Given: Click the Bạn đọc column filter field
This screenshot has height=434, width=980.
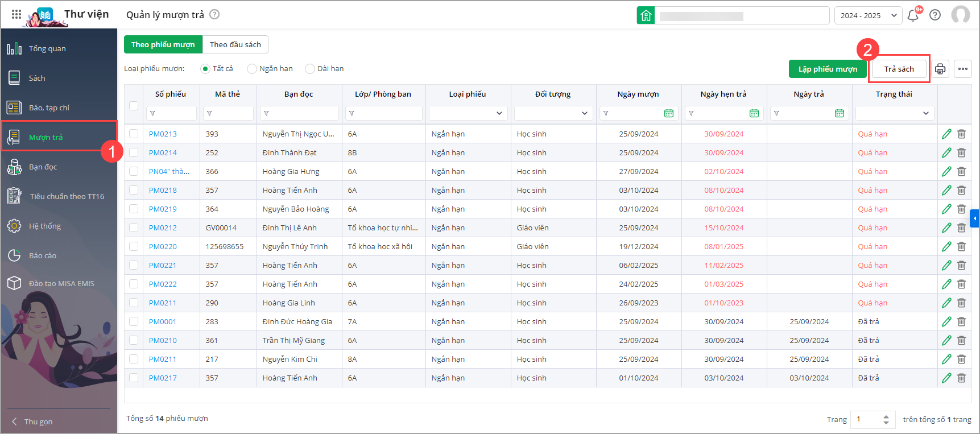Looking at the screenshot, I should (300, 113).
